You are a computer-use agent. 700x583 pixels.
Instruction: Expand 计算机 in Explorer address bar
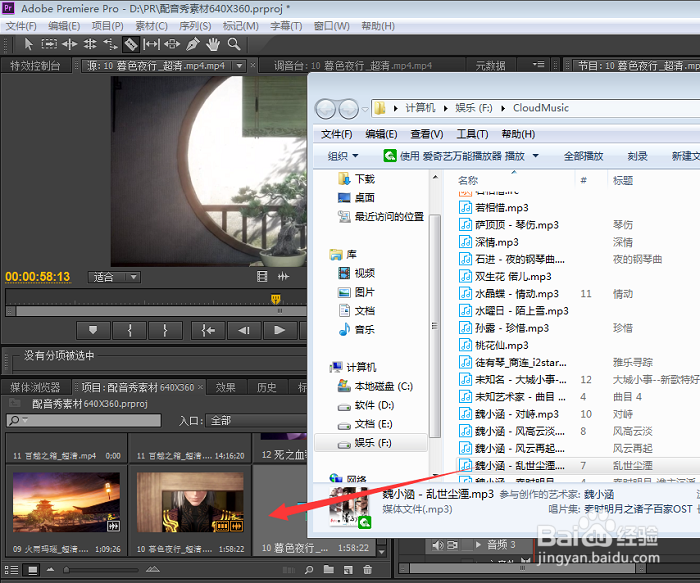[446, 108]
